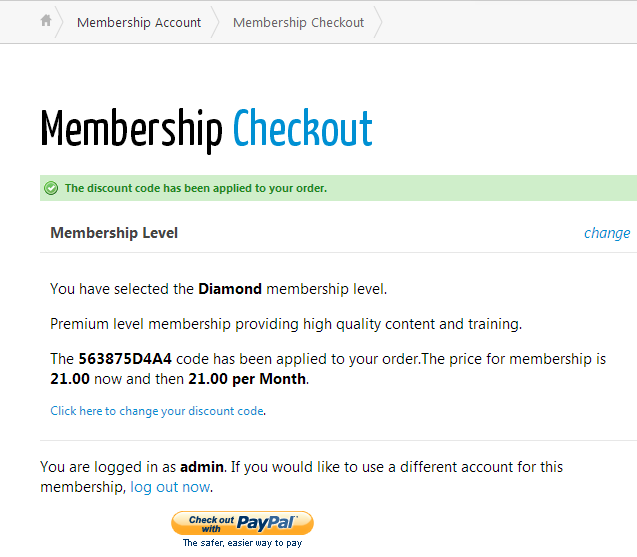Check out with PayPal button

(x=243, y=523)
